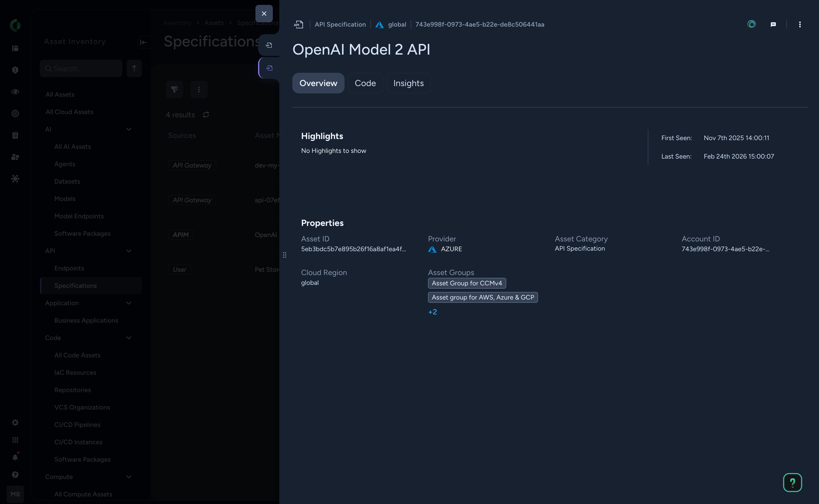The height and width of the screenshot is (504, 819).
Task: Collapse the API section in sidebar
Action: click(129, 251)
